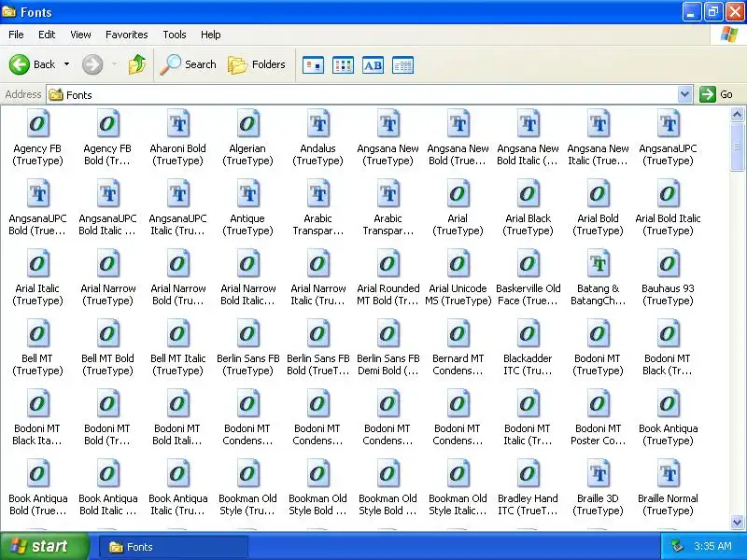Select the Braille Normal font icon
This screenshot has width=747, height=560.
point(668,474)
